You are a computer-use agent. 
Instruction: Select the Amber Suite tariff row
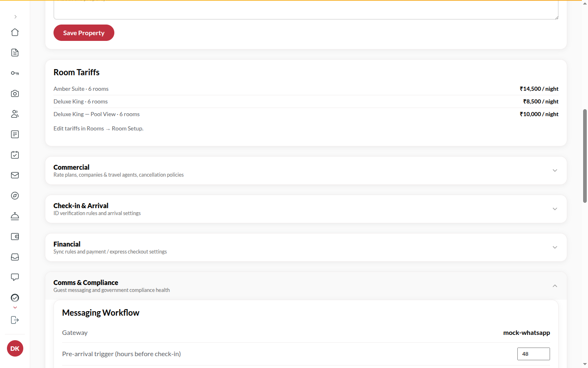tap(306, 89)
